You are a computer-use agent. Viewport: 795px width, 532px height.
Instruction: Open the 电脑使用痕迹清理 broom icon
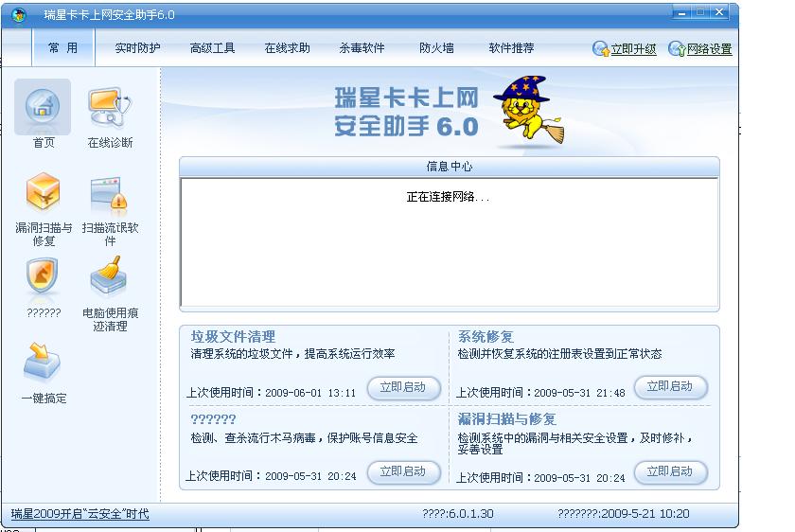(109, 275)
